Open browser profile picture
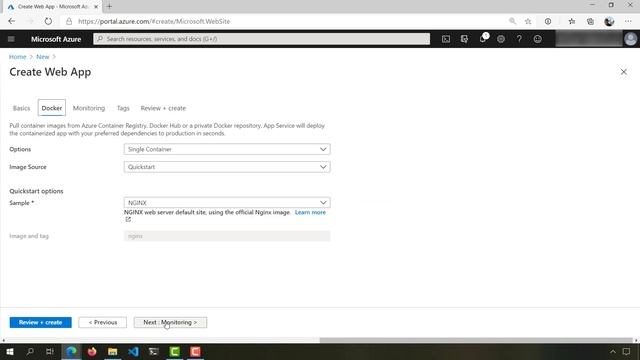The height and width of the screenshot is (360, 640). 609,21
